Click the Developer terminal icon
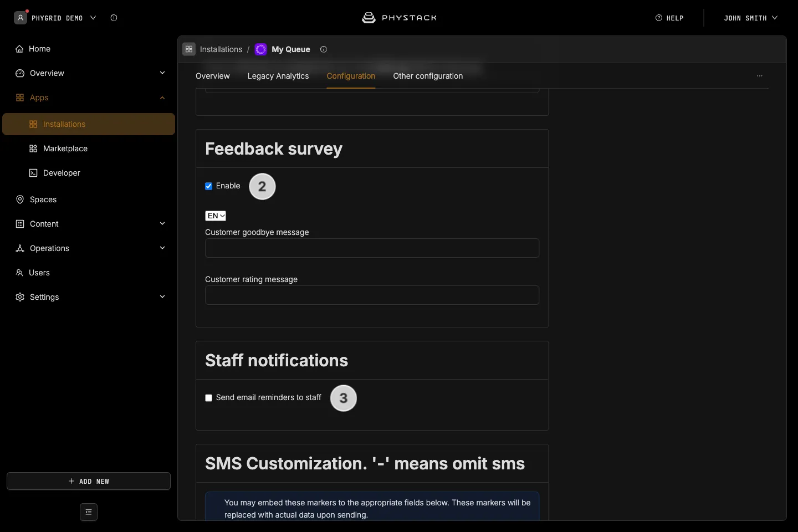 click(x=33, y=173)
